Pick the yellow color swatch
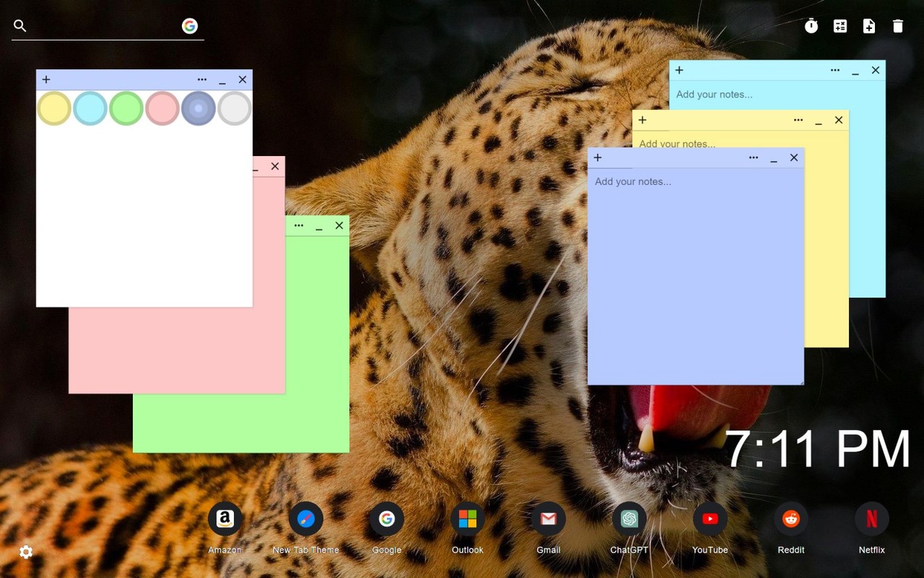This screenshot has height=578, width=924. [54, 108]
